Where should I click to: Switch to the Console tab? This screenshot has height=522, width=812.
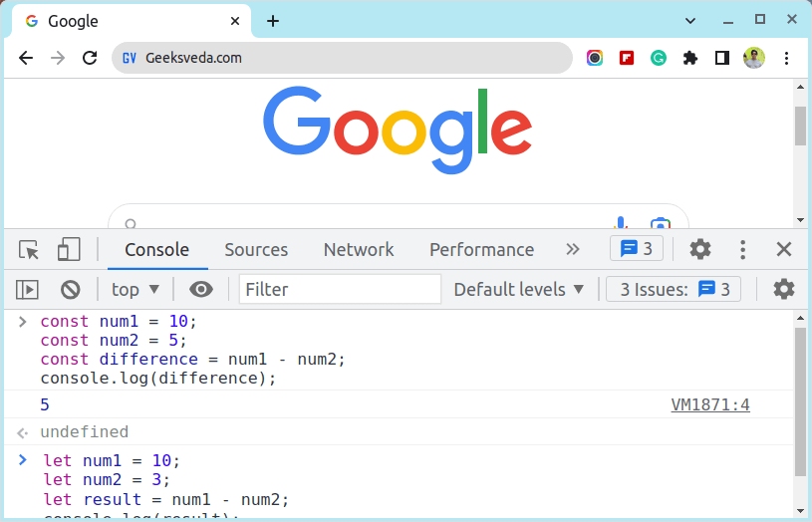pos(157,250)
